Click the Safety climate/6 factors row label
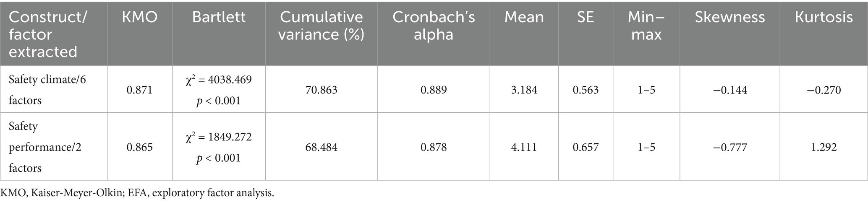Image resolution: width=868 pixels, height=202 pixels. click(x=47, y=90)
